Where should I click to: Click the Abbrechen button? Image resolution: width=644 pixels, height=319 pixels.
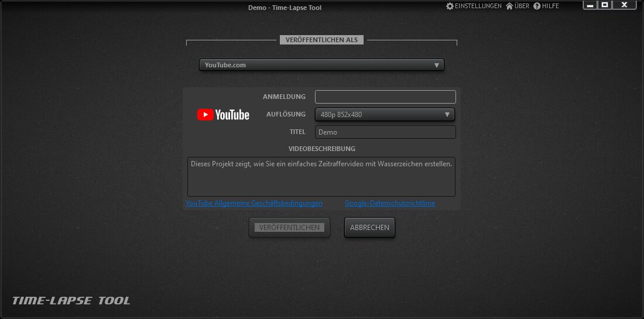[x=369, y=228]
